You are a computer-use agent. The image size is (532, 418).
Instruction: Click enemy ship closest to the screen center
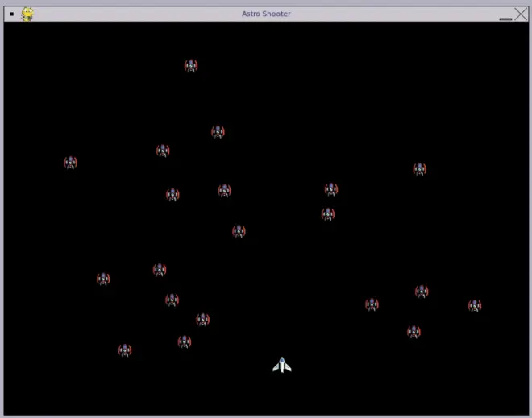(239, 232)
